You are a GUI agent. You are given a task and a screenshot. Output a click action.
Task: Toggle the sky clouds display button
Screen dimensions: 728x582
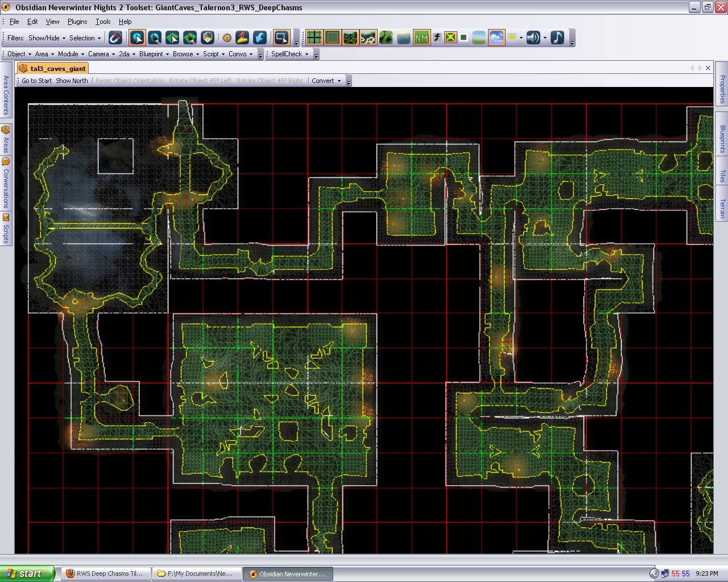pyautogui.click(x=496, y=38)
